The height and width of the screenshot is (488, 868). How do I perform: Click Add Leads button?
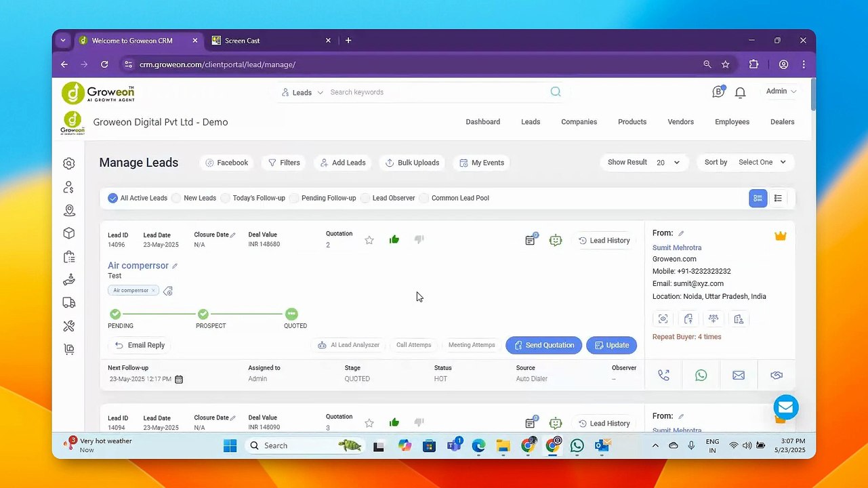click(342, 163)
